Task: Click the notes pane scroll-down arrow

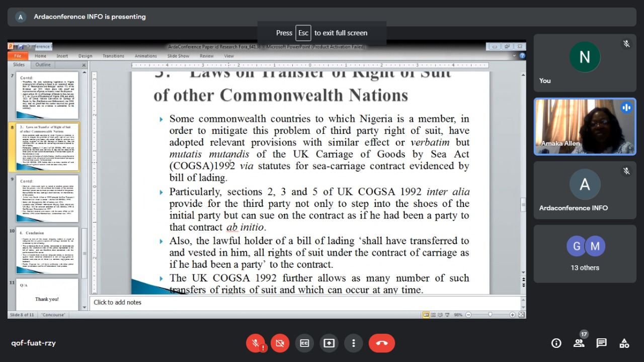Action: 523,306
